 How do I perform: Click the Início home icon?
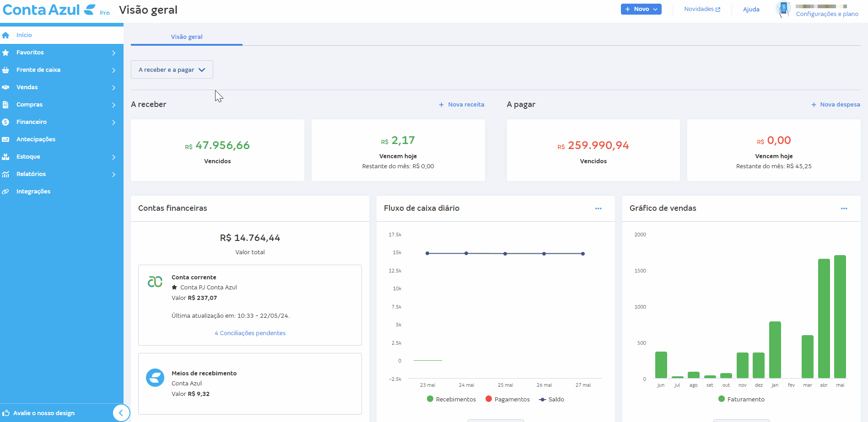(x=5, y=35)
